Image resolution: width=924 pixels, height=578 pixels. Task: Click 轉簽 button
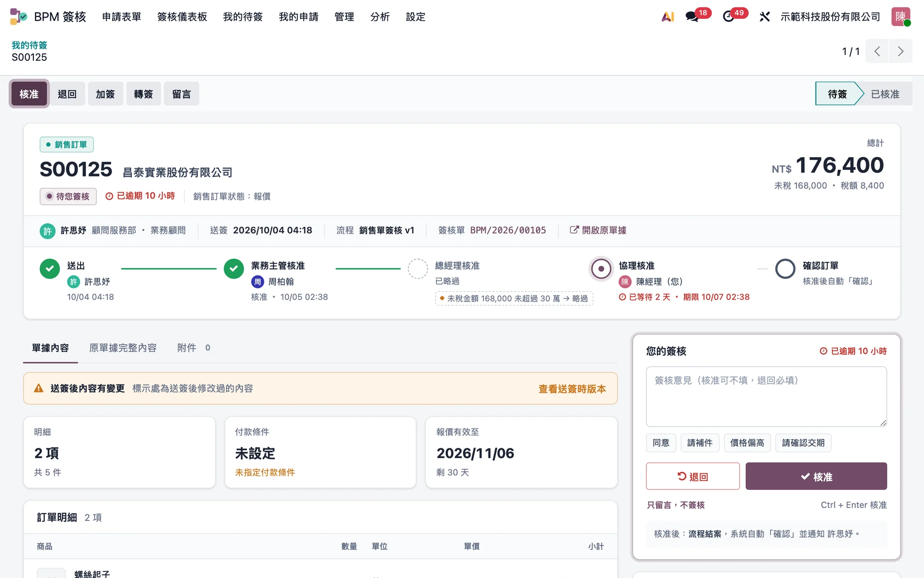coord(143,94)
